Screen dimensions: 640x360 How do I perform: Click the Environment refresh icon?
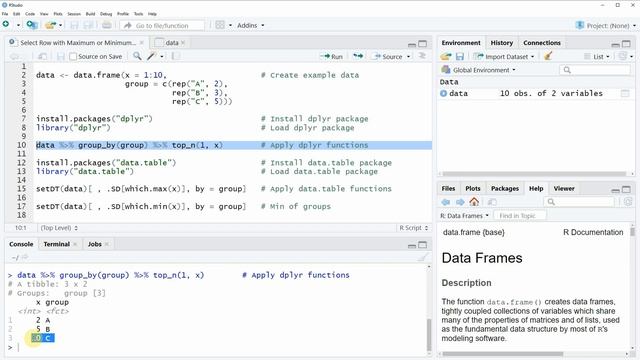pyautogui.click(x=623, y=56)
